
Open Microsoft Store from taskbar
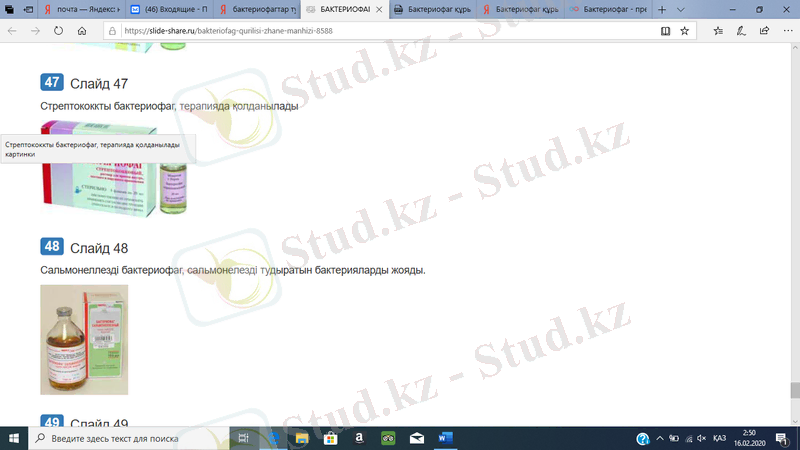tap(331, 438)
